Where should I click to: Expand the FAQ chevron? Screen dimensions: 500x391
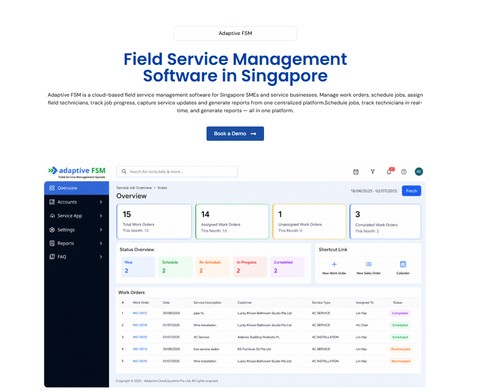pos(101,257)
